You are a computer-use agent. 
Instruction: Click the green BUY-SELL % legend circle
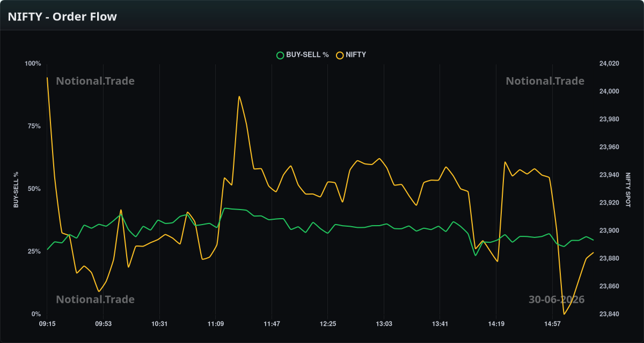point(280,55)
